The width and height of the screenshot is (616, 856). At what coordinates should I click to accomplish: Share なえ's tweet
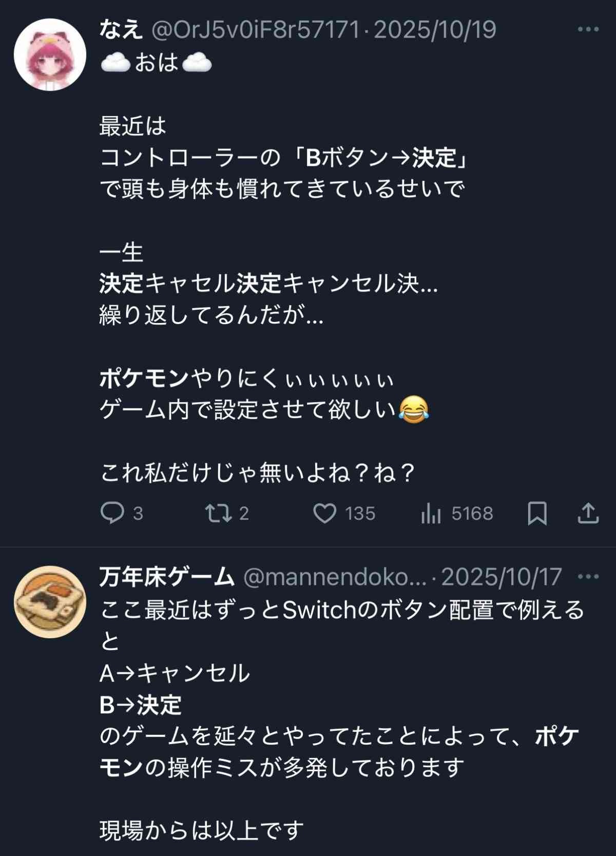tap(588, 513)
